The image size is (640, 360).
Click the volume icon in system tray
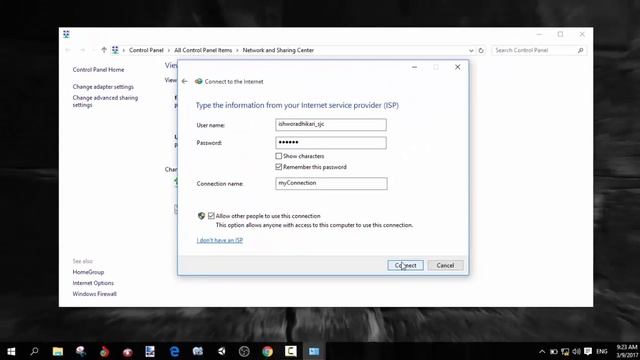tap(576, 351)
